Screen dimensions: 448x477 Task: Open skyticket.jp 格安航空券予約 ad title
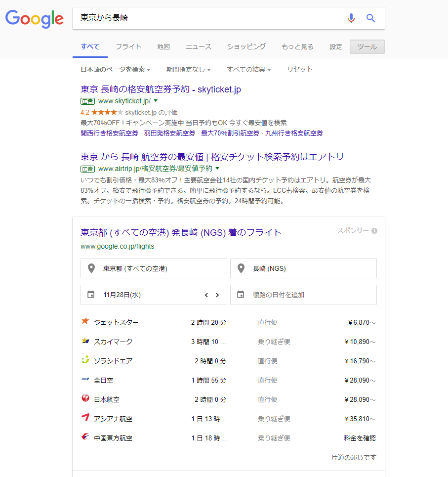point(161,89)
